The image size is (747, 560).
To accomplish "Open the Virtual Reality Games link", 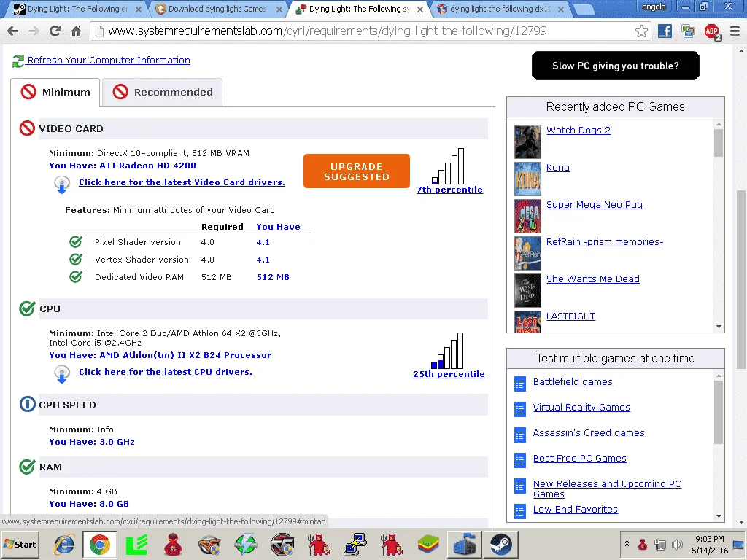I will [581, 407].
